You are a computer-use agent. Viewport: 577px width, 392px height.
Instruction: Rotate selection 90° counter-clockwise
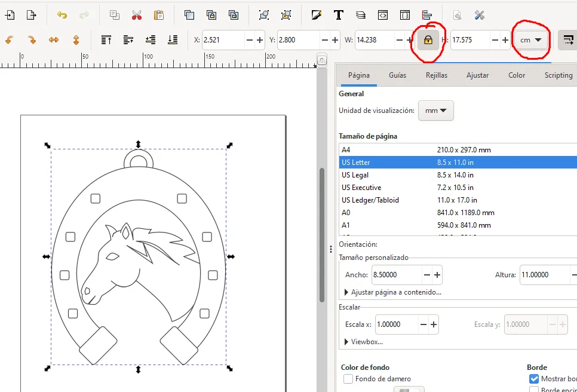(x=9, y=40)
